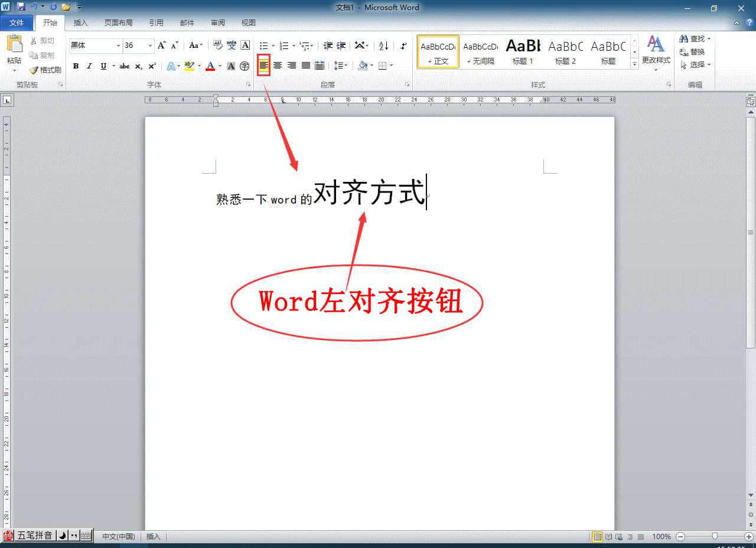Click the Text Effects glowing A icon
The height and width of the screenshot is (548, 756).
click(170, 66)
